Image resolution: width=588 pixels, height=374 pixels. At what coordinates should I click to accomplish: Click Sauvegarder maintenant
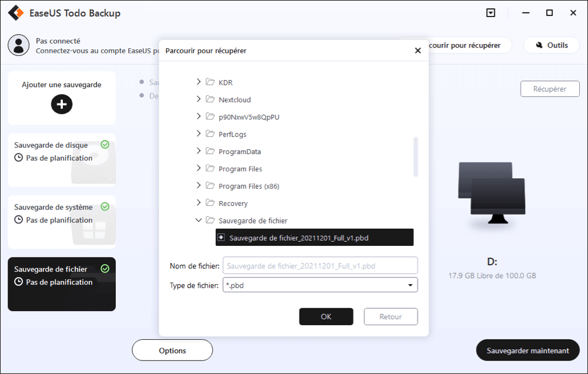(x=527, y=350)
